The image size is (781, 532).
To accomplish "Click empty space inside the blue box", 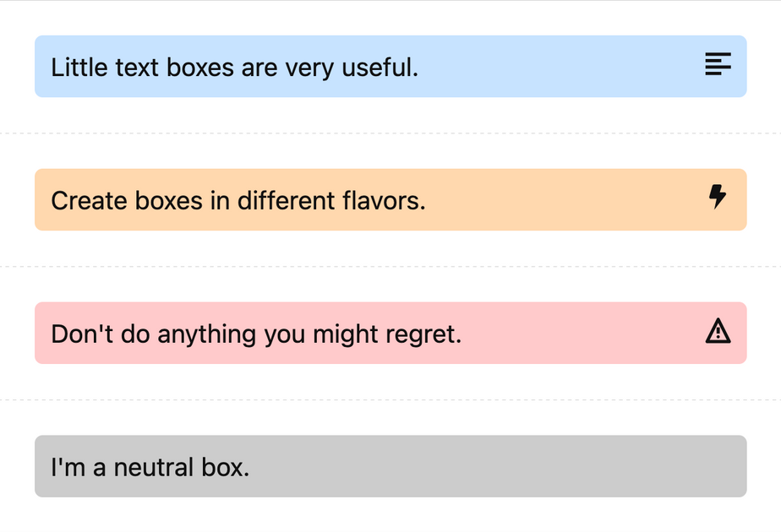I will click(x=558, y=67).
